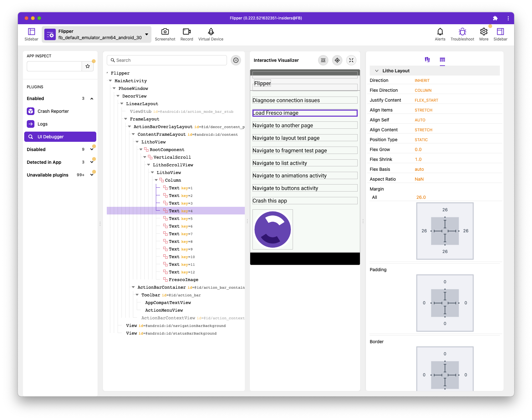532x420 pixels.
Task: Collapse the Toolbar action_bar node
Action: coord(137,295)
